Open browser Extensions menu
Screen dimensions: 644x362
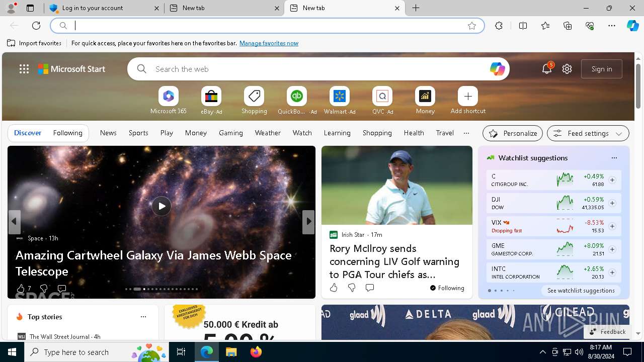pyautogui.click(x=499, y=26)
